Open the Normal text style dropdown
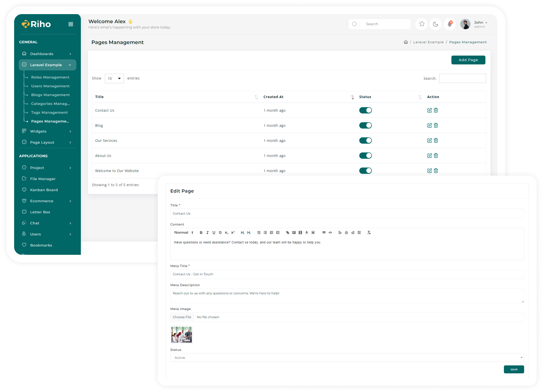Viewport: 543px width, 392px height. click(183, 232)
